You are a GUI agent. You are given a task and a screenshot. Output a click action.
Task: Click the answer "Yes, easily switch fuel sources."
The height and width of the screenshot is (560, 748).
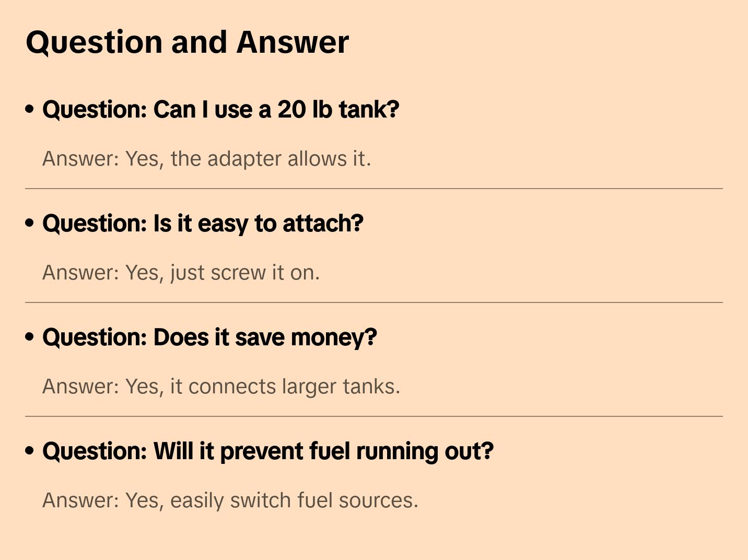(230, 500)
